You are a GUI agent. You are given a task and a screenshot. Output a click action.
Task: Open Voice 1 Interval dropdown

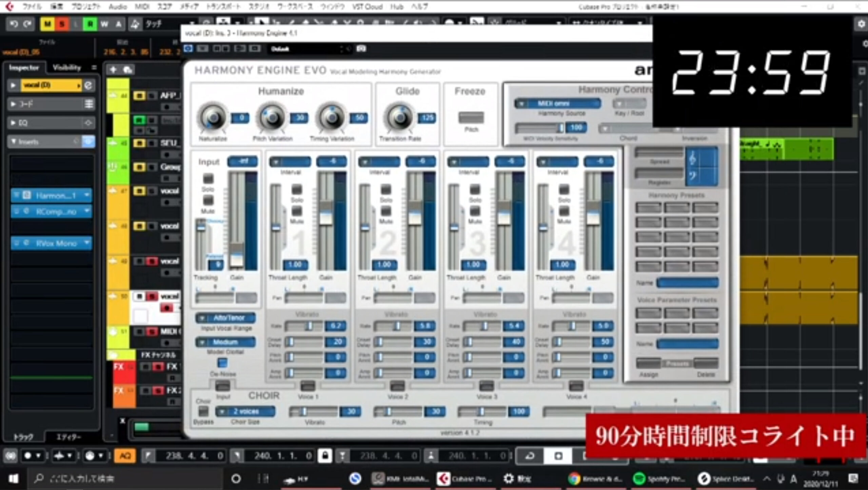point(290,162)
